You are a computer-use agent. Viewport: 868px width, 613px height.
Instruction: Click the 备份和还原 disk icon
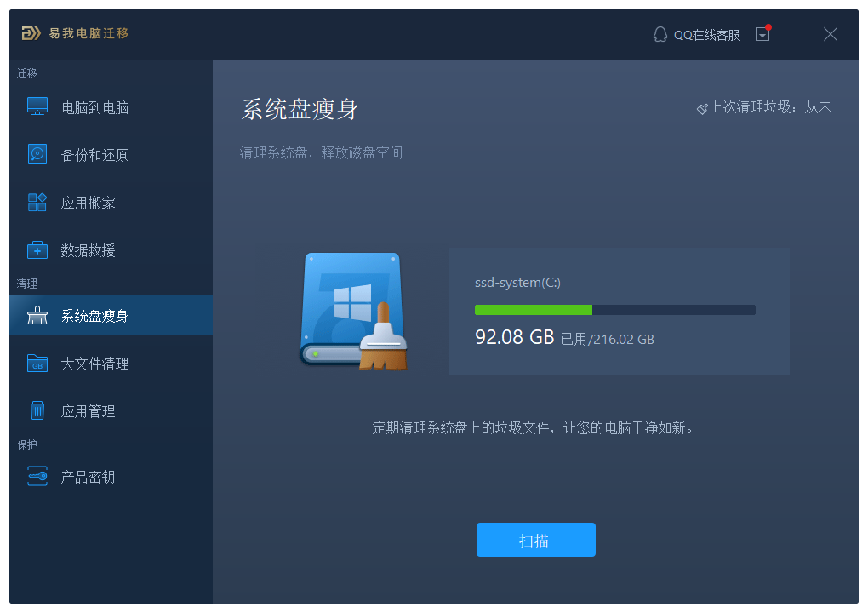[x=37, y=155]
